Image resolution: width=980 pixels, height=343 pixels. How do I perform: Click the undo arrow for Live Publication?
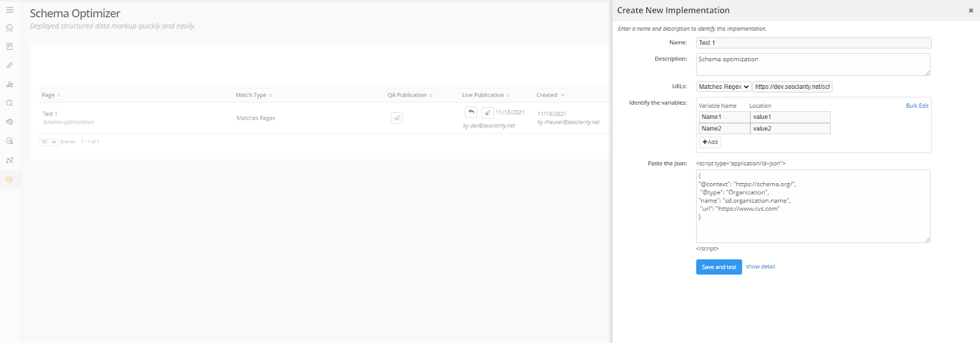(471, 113)
